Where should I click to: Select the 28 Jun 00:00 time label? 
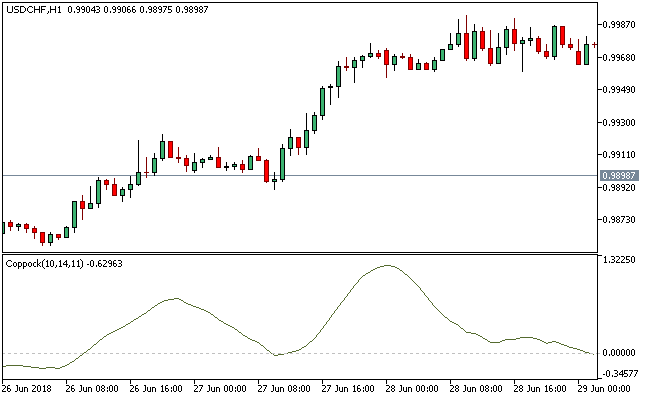point(411,389)
